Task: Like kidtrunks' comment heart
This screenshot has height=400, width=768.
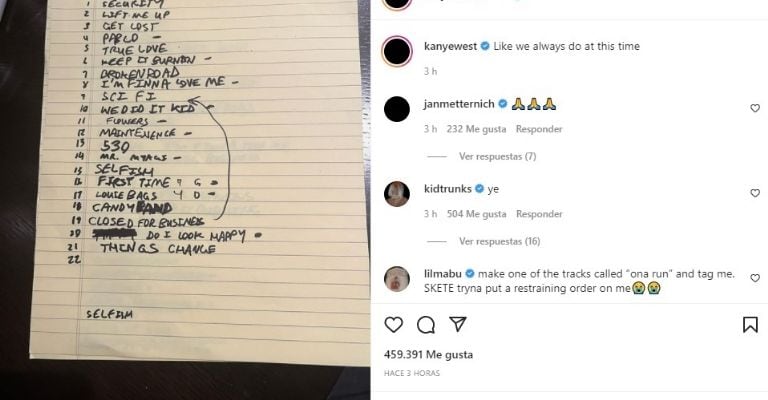Action: pos(755,193)
